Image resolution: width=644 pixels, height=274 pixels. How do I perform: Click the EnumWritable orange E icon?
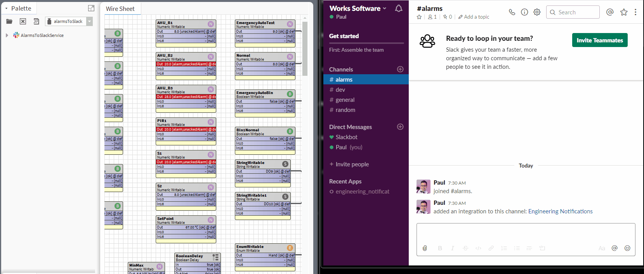point(290,248)
